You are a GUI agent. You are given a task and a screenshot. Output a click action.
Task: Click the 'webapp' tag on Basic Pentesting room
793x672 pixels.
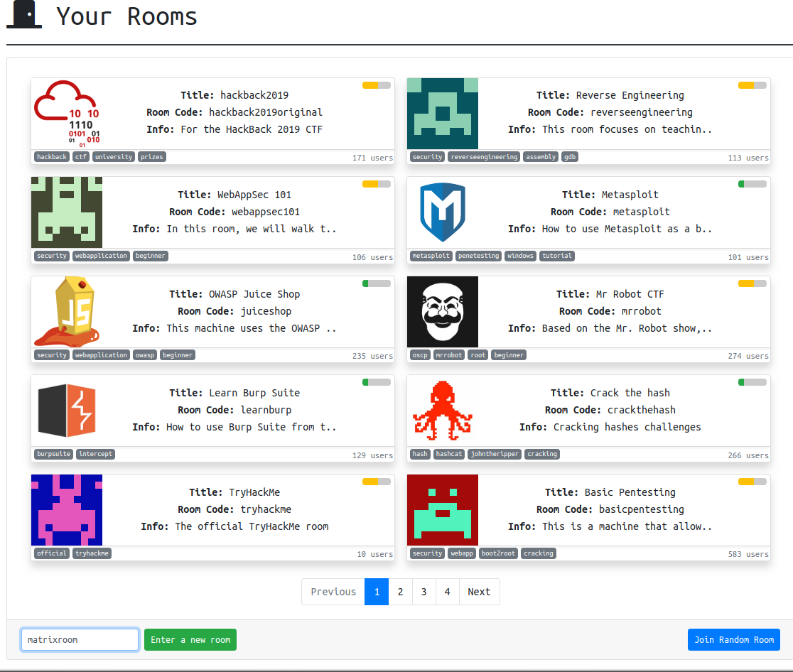[462, 553]
